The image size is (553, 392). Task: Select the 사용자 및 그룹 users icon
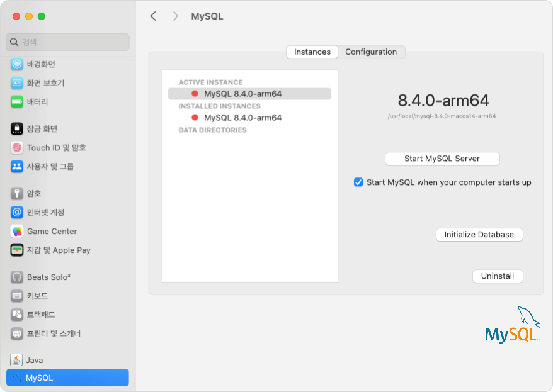click(17, 167)
